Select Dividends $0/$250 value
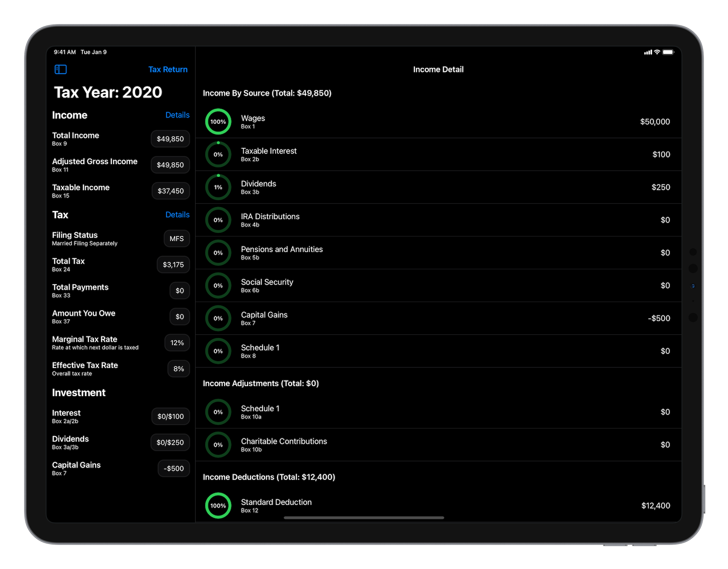This screenshot has height=569, width=728. click(x=170, y=442)
